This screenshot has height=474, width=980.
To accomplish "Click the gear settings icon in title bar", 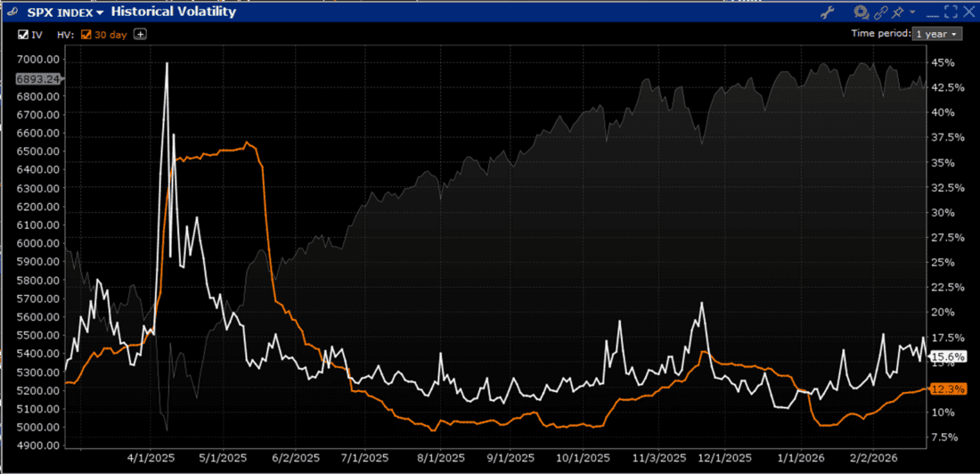I will (861, 12).
